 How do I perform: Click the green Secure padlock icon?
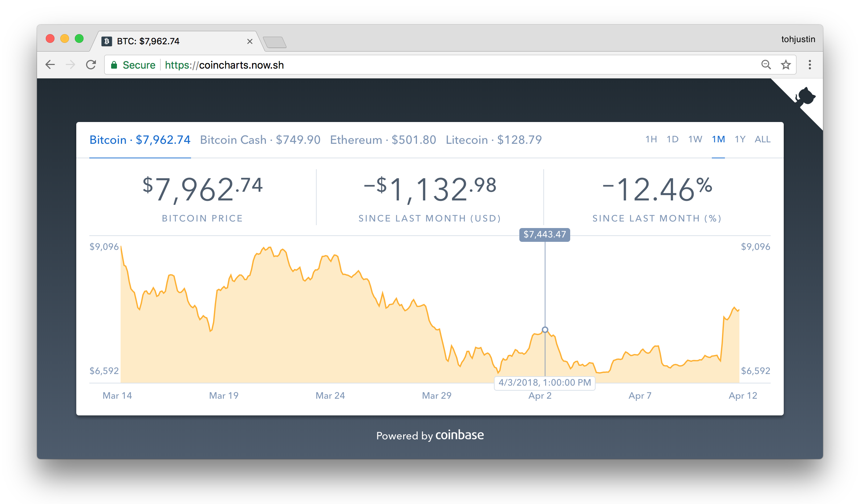pos(114,65)
